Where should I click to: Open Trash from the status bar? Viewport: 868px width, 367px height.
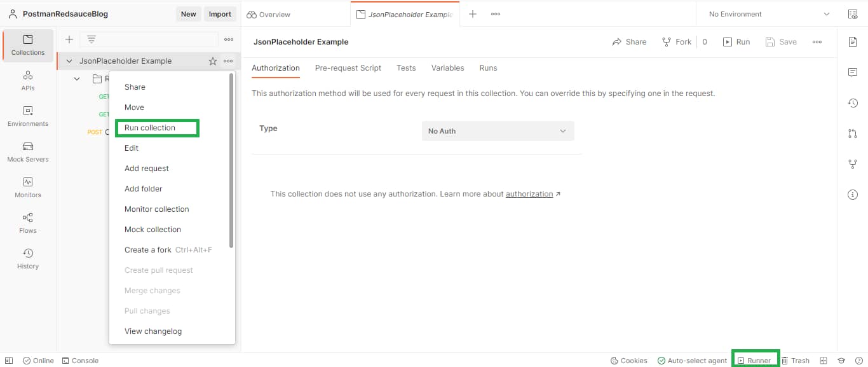[x=796, y=361]
